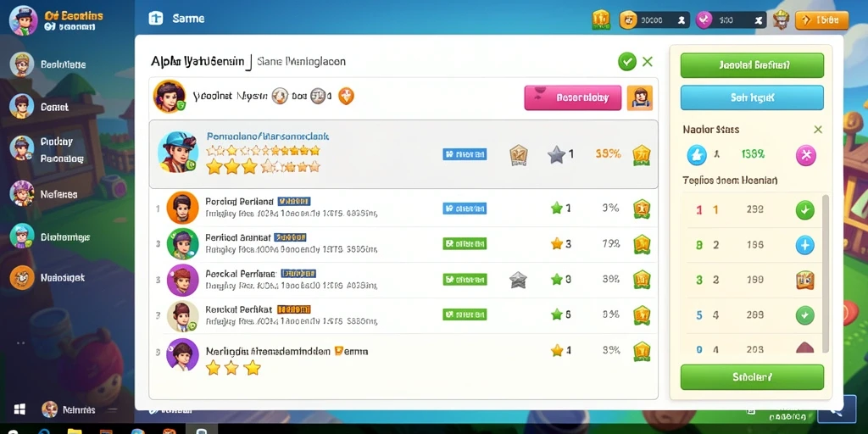Click the three gold stars in the bottom list row

click(233, 368)
